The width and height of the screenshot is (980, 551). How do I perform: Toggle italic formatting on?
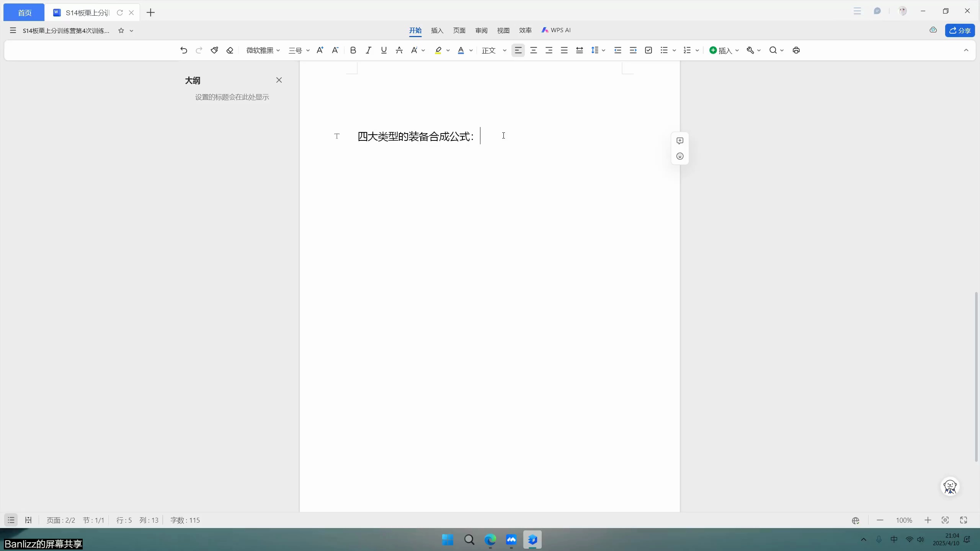(368, 50)
